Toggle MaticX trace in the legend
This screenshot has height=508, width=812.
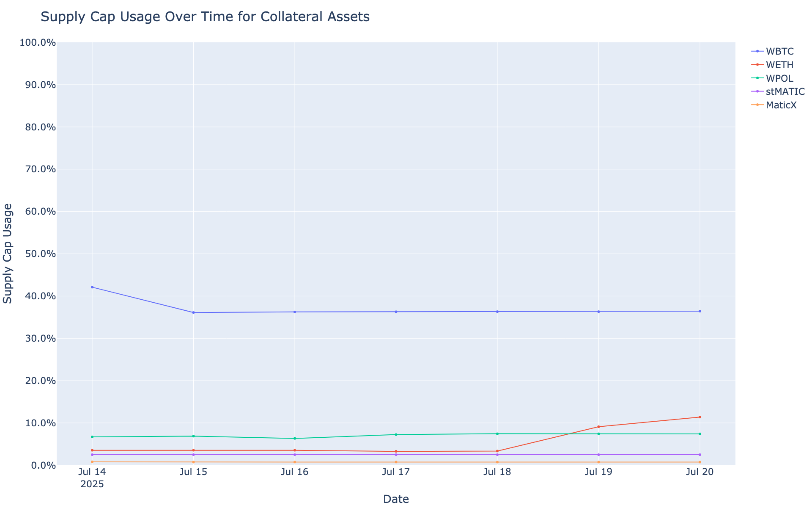coord(781,105)
